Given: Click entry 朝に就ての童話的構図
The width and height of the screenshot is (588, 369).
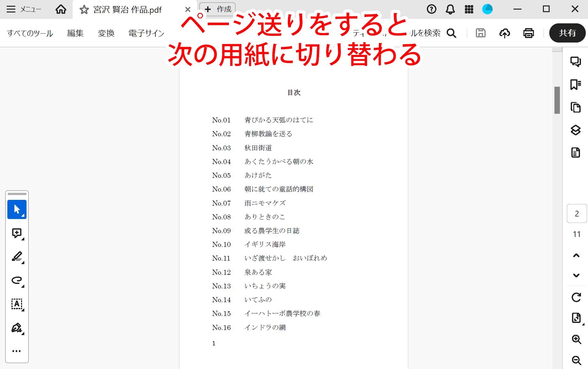Looking at the screenshot, I should 279,189.
